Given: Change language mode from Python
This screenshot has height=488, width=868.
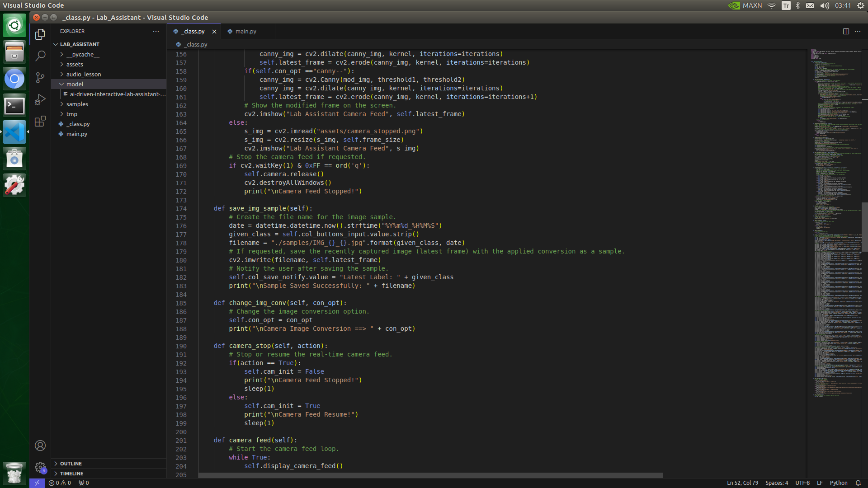Looking at the screenshot, I should click(x=839, y=483).
